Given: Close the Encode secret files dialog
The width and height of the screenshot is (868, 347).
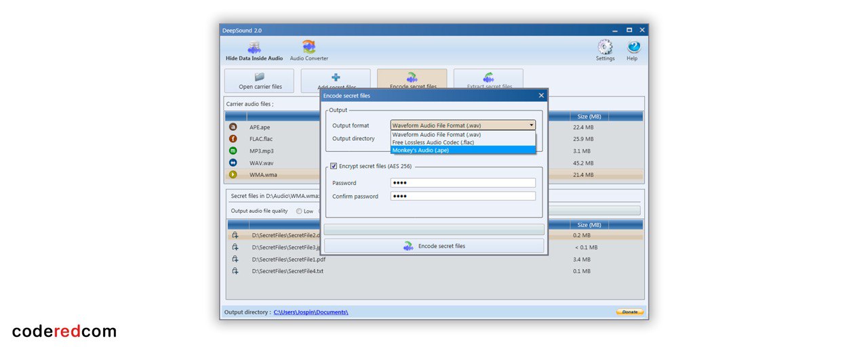Looking at the screenshot, I should (x=540, y=96).
